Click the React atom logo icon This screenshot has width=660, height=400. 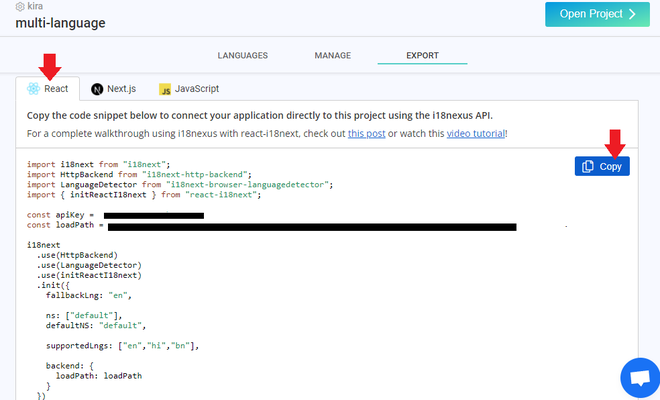point(34,89)
